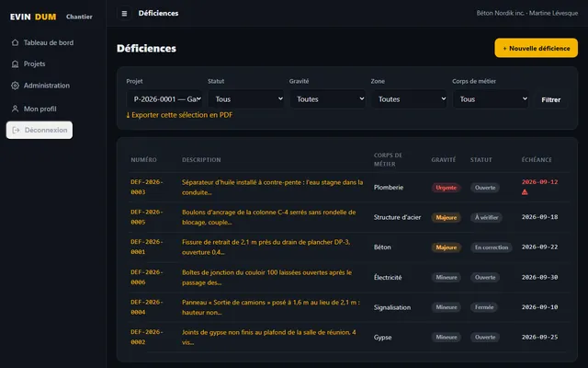
Task: Click the Projets building icon
Action: click(x=15, y=63)
